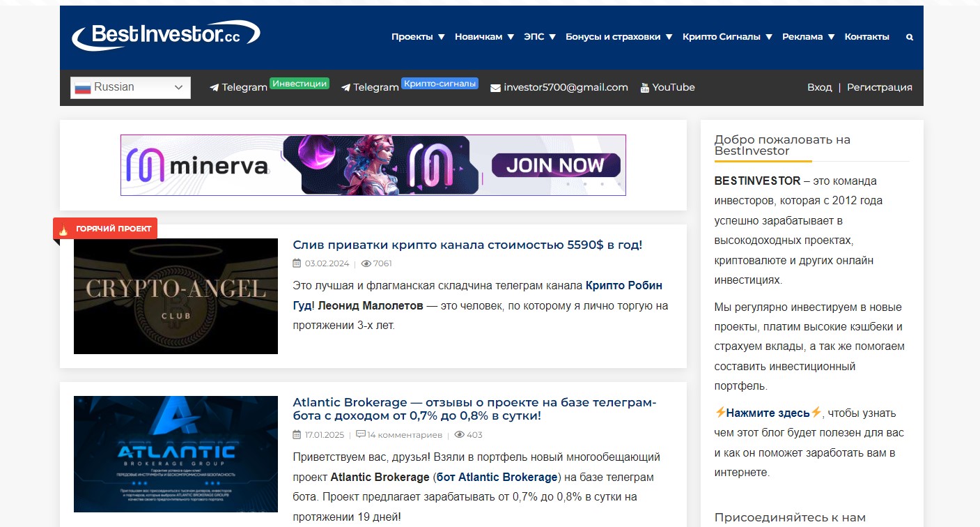Click the envelope email icon
Screen dimensions: 980x527
(x=495, y=88)
